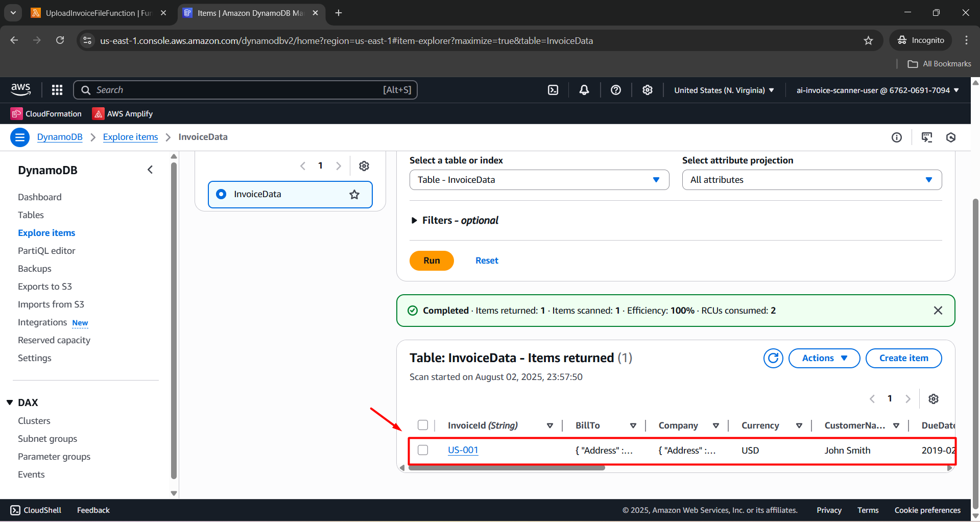Viewport: 980px width, 522px height.
Task: Open results table preferences gear
Action: 934,399
